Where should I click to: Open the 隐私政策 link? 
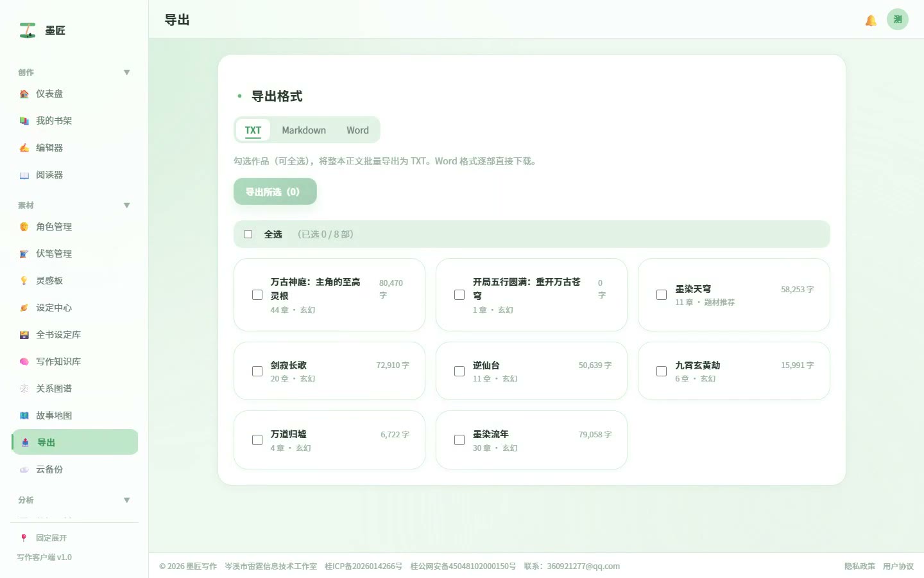(860, 566)
